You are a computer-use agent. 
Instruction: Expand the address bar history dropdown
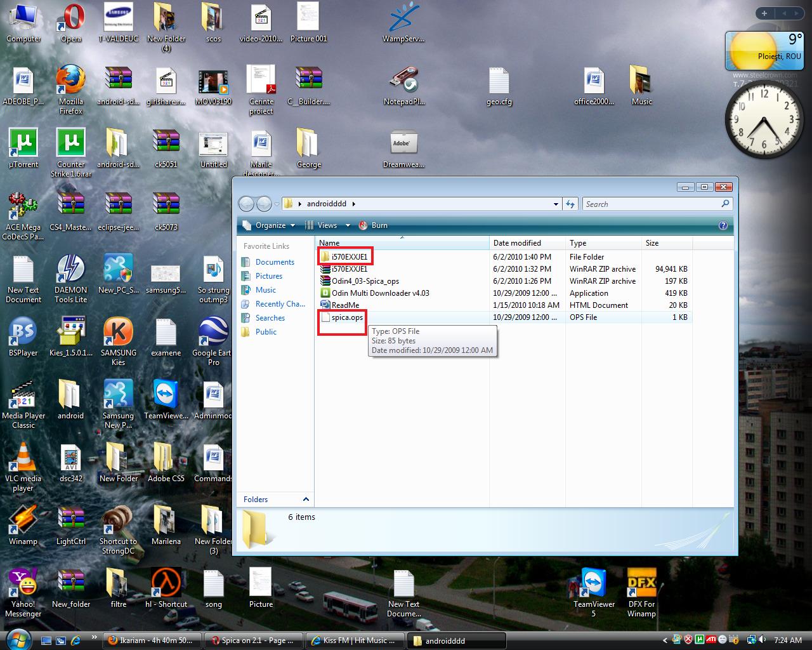(556, 204)
